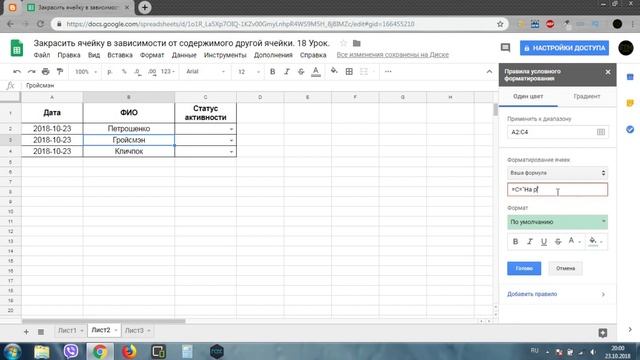Add a new sheet with plus
The image size is (640, 360).
tap(26, 332)
